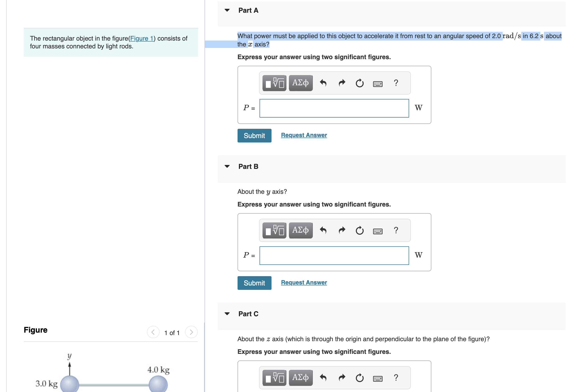Viewport: 588px width, 392px height.
Task: Click Request Answer link for Part B
Action: (x=304, y=282)
